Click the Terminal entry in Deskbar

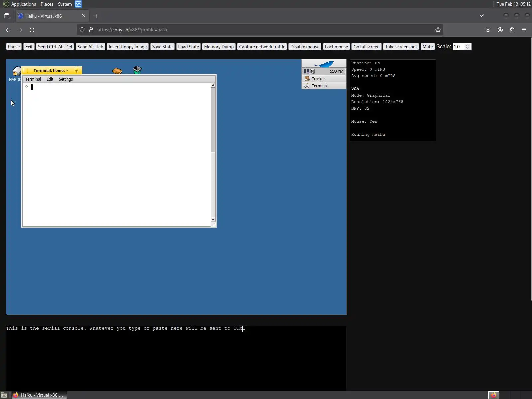tap(324, 86)
